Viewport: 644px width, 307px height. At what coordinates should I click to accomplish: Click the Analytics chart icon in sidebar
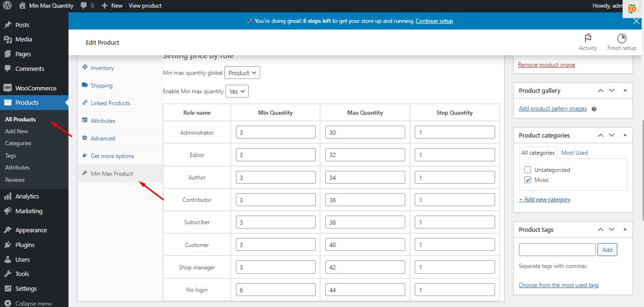[8, 196]
